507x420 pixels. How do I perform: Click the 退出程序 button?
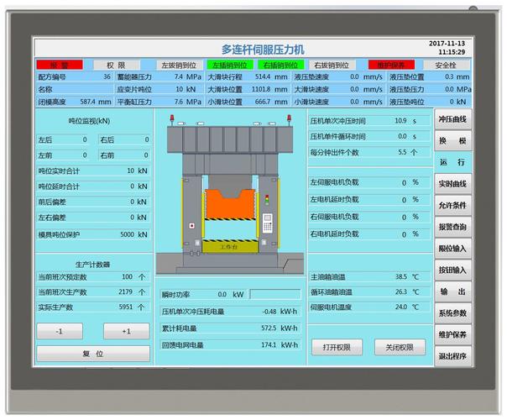[452, 356]
